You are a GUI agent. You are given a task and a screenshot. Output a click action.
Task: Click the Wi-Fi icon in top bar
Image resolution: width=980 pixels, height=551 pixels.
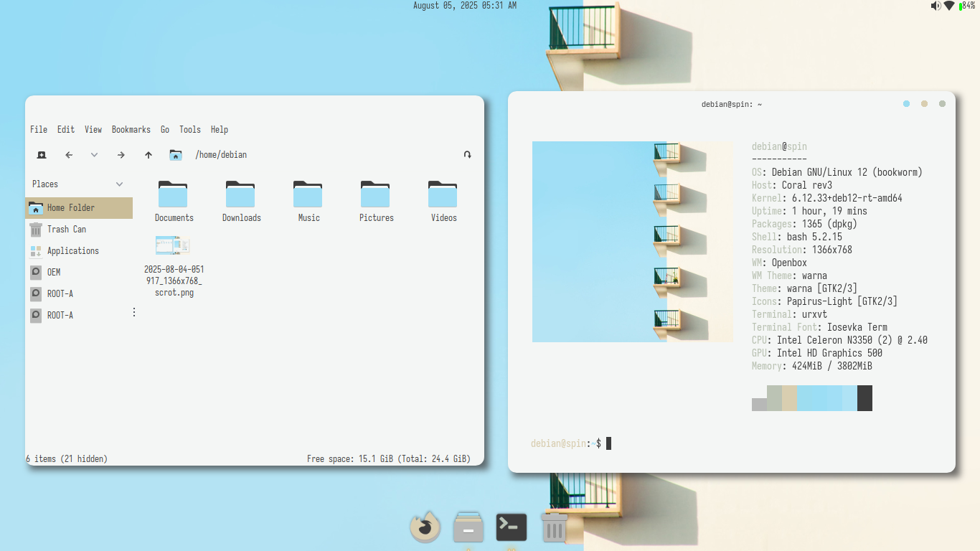click(949, 6)
